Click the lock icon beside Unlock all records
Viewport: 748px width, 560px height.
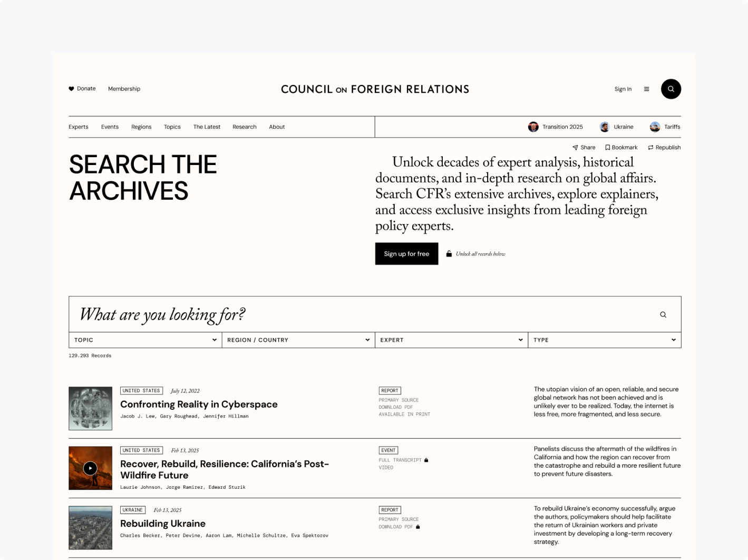(449, 254)
